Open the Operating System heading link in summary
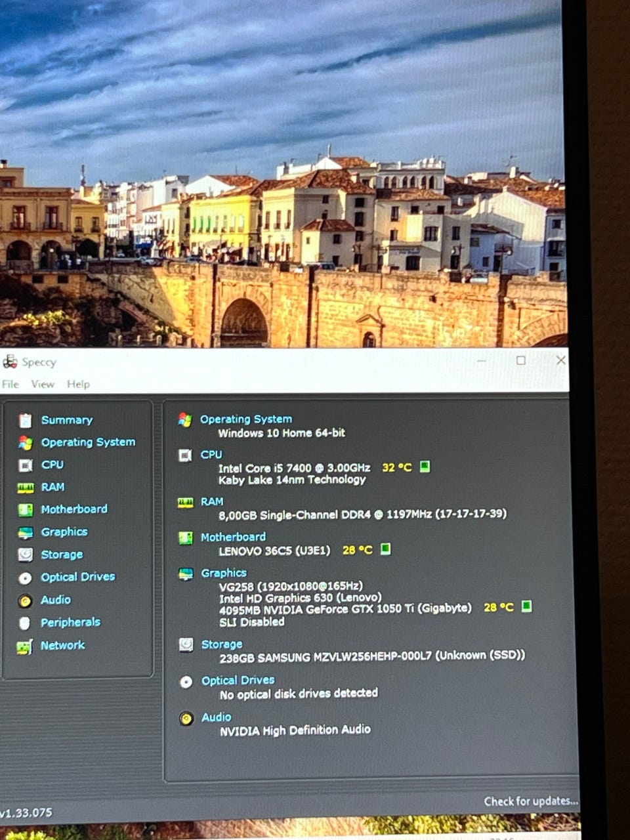 (x=246, y=419)
